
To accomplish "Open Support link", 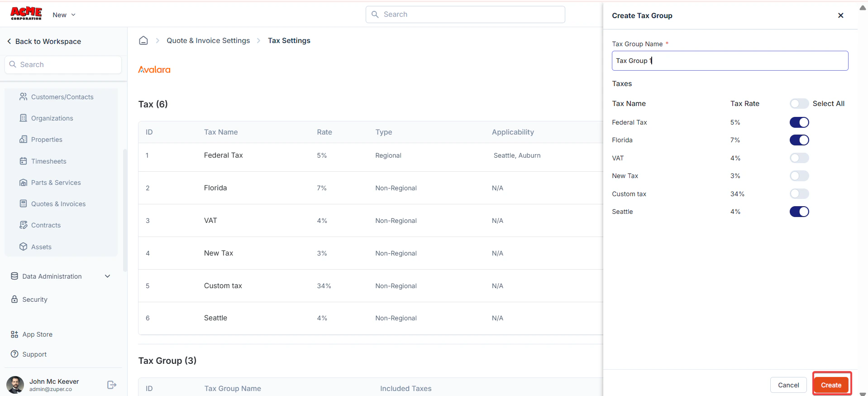I will click(x=34, y=354).
